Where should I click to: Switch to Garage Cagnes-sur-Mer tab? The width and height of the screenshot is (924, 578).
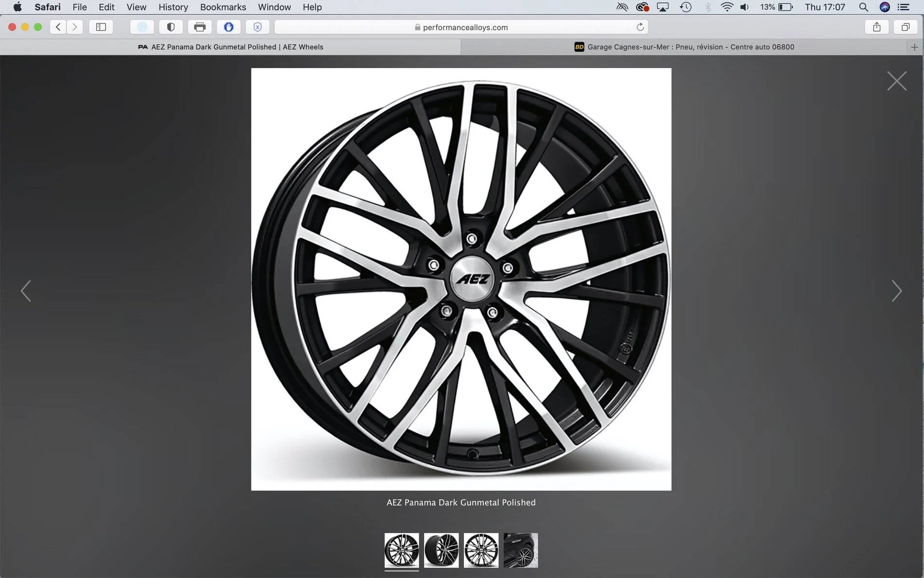point(684,47)
